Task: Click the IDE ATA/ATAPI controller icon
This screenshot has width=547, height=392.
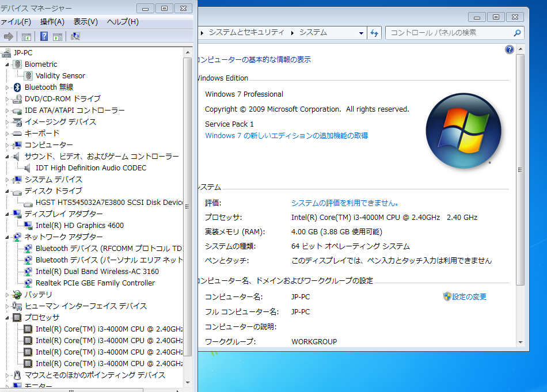Action: click(17, 111)
